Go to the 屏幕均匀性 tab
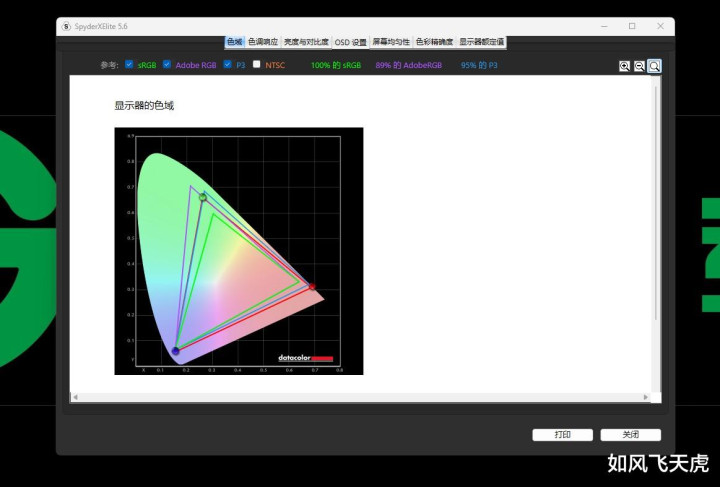The image size is (720, 487). point(391,42)
